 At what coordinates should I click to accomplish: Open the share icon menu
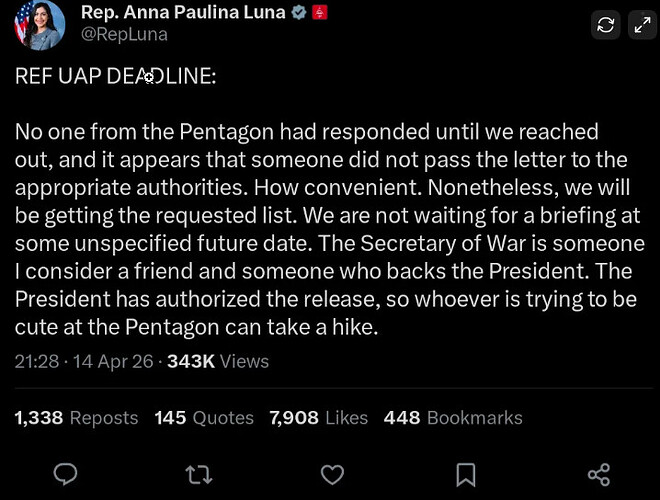(x=598, y=473)
